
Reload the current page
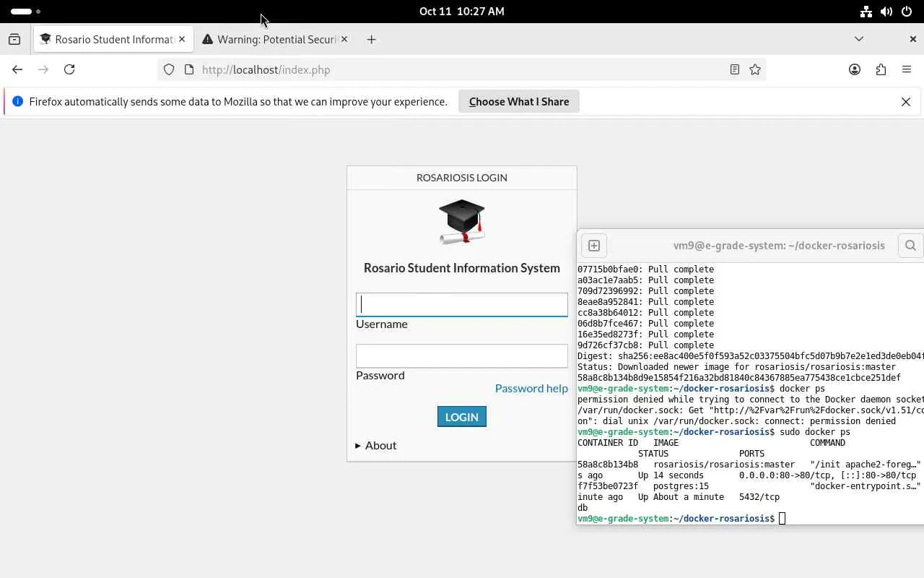click(69, 69)
